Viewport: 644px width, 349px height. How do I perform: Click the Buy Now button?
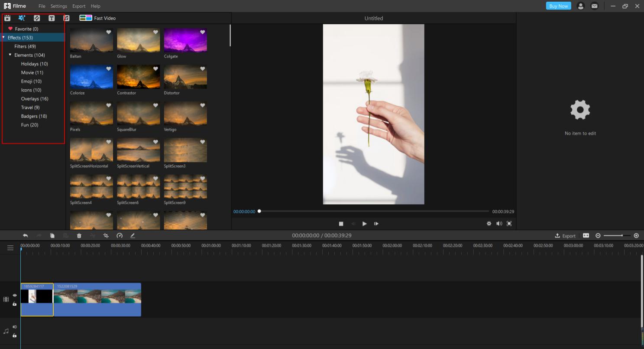point(558,6)
